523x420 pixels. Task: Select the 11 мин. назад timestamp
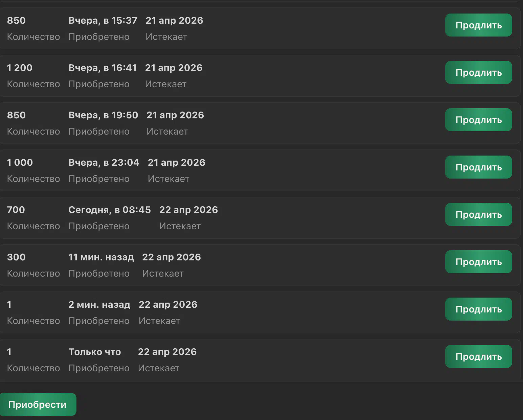[x=101, y=257]
